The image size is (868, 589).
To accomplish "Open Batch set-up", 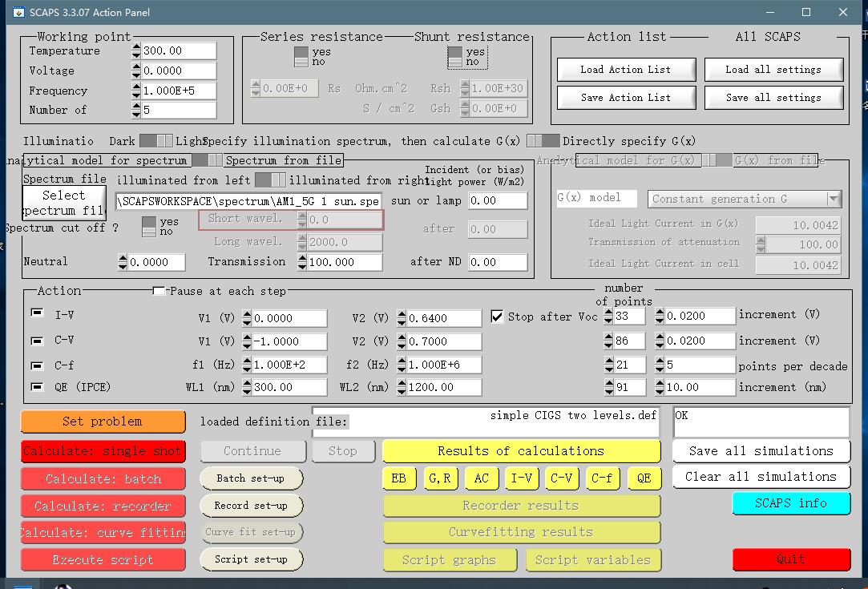I will (x=251, y=478).
